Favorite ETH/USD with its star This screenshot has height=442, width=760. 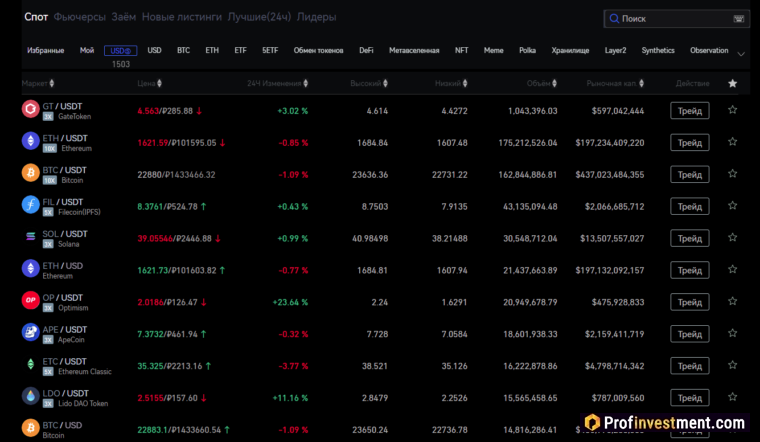732,269
